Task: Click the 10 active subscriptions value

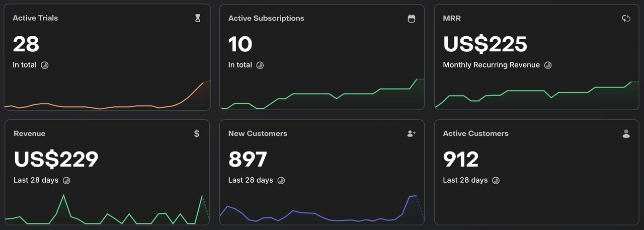Action: pos(240,44)
